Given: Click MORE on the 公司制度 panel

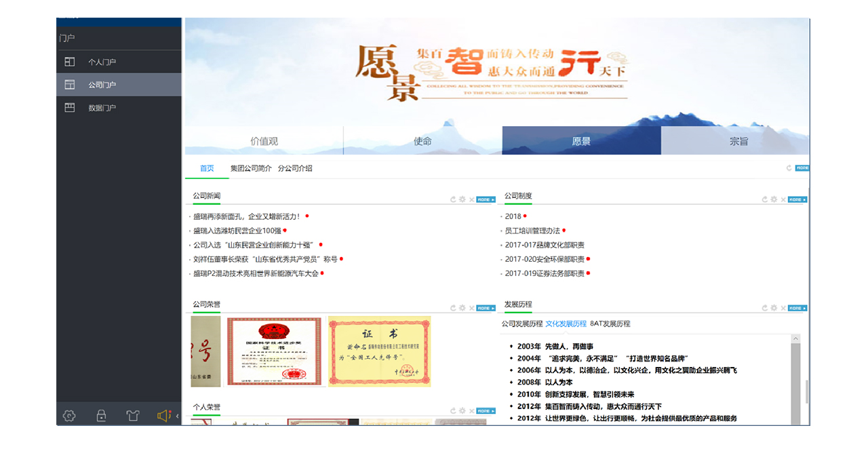Looking at the screenshot, I should pos(797,199).
